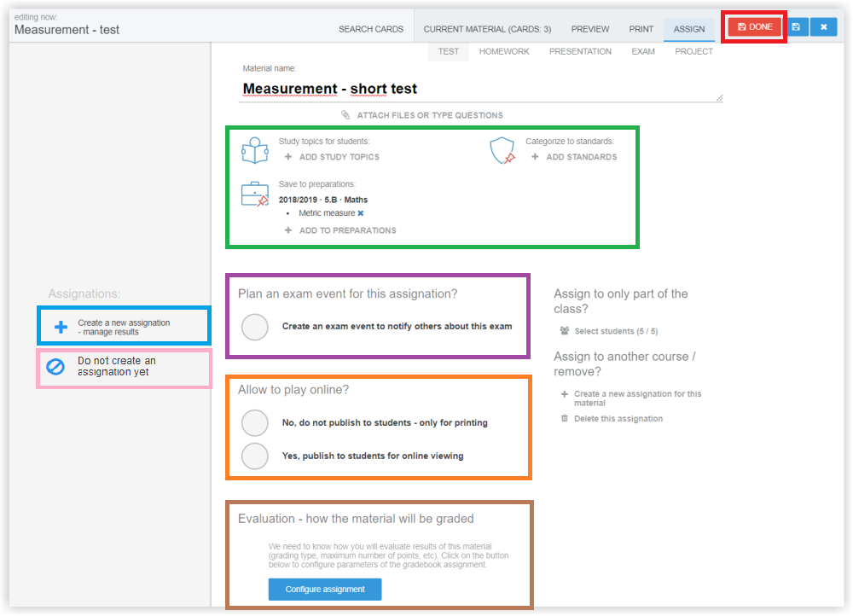Remove Metric measure with the blue x
The height and width of the screenshot is (616, 853).
[361, 213]
